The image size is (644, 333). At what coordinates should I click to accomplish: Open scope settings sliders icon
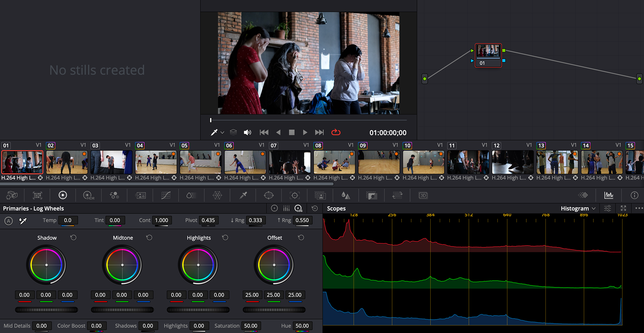click(x=607, y=208)
